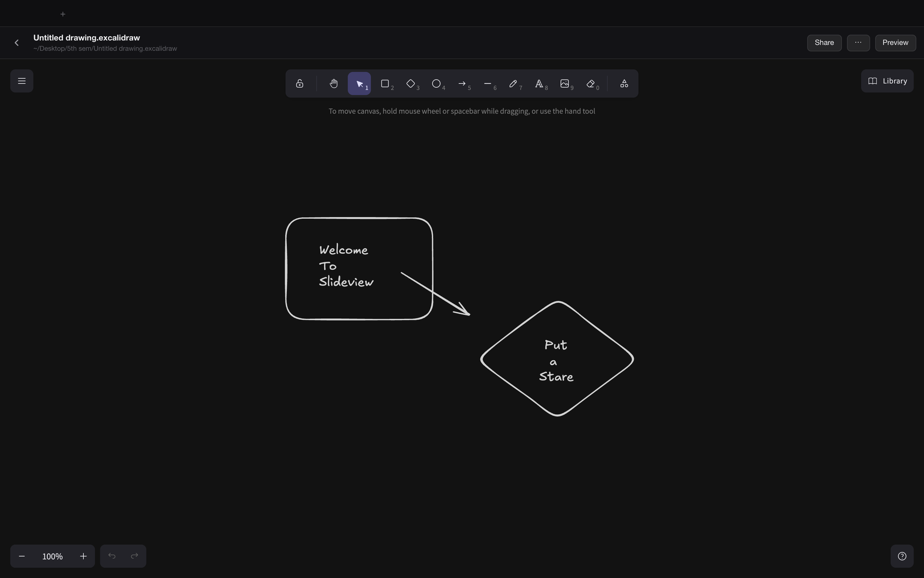Open the more shapes tools menu

624,84
